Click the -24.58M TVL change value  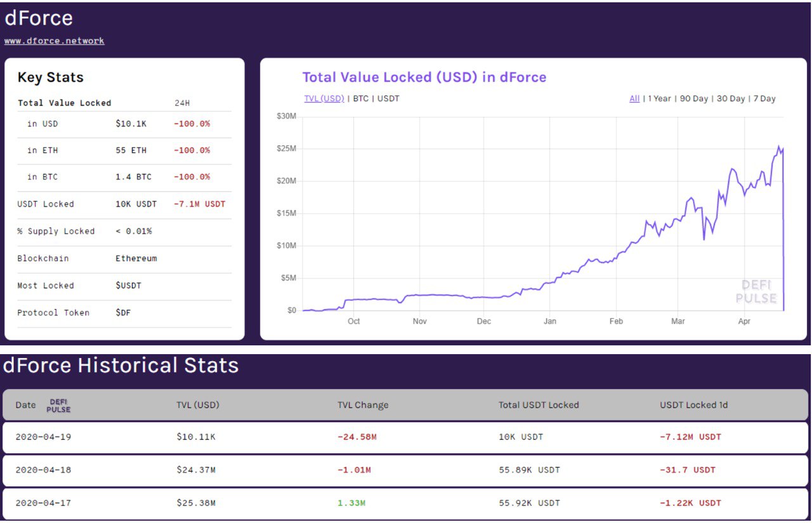(357, 437)
